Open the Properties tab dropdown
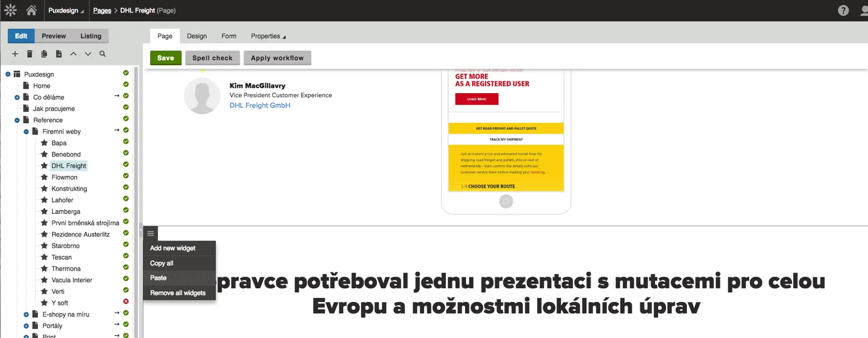Screen dimensions: 868x338 [x=268, y=36]
